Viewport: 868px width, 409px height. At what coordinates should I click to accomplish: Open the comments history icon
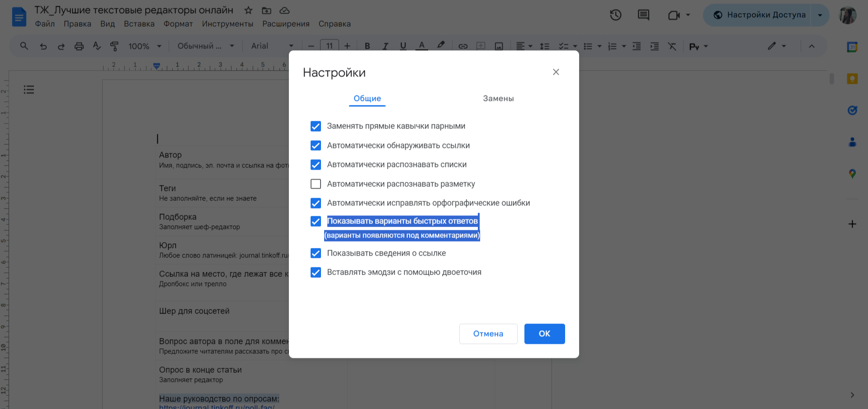click(x=643, y=15)
